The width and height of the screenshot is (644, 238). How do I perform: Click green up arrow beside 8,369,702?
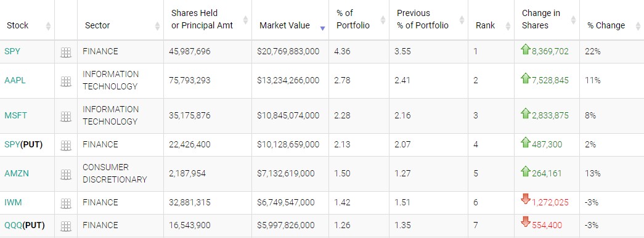pos(525,50)
